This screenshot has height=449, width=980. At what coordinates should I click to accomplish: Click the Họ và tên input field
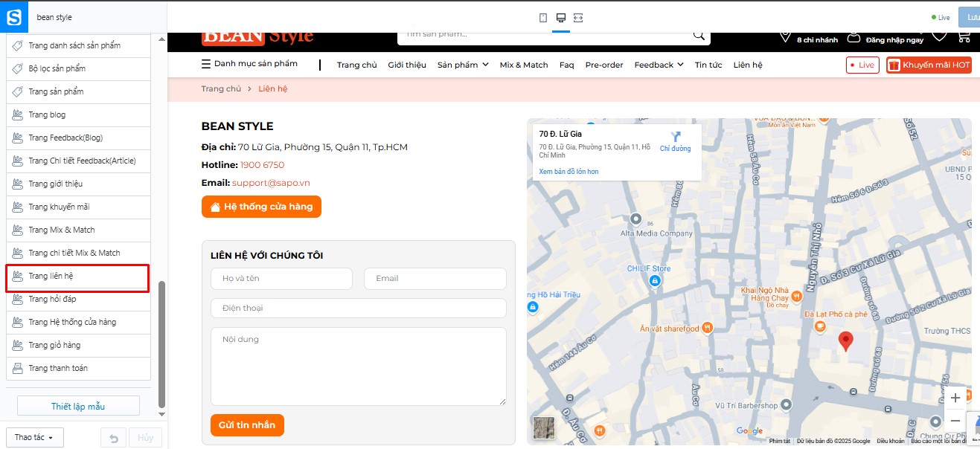click(281, 279)
